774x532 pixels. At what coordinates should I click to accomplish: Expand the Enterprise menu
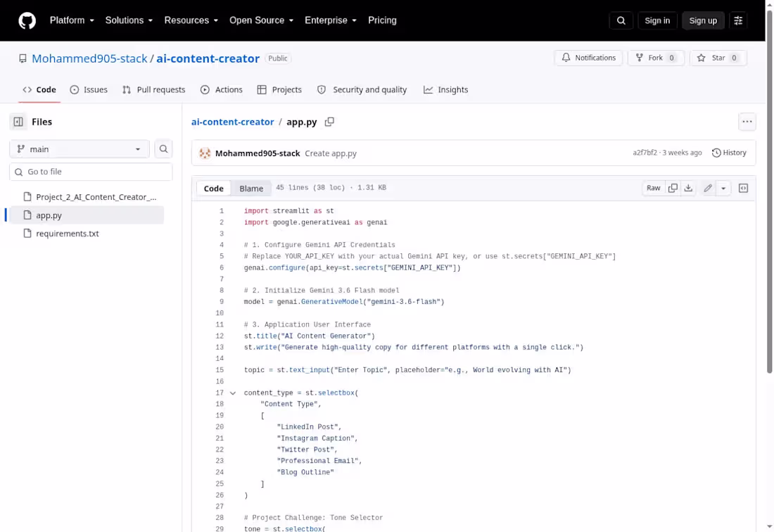point(330,20)
